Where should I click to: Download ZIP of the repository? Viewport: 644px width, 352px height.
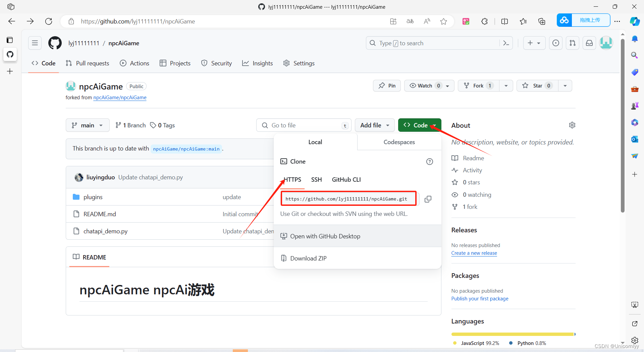coord(357,258)
